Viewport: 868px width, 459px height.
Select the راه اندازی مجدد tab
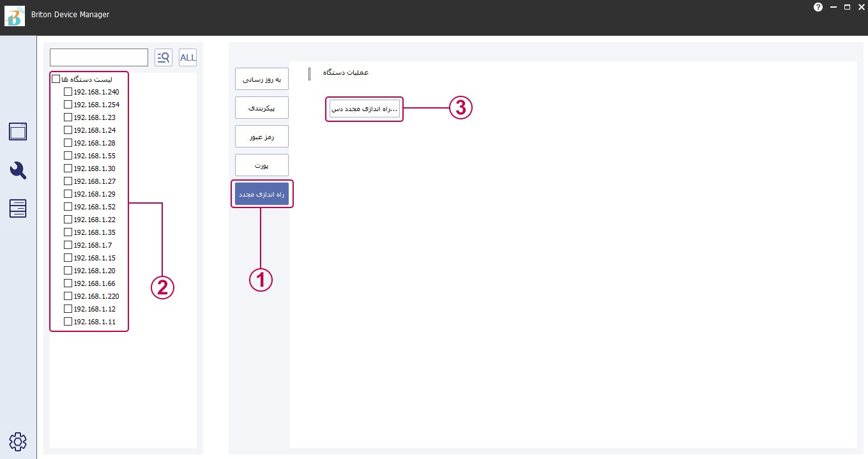point(262,194)
